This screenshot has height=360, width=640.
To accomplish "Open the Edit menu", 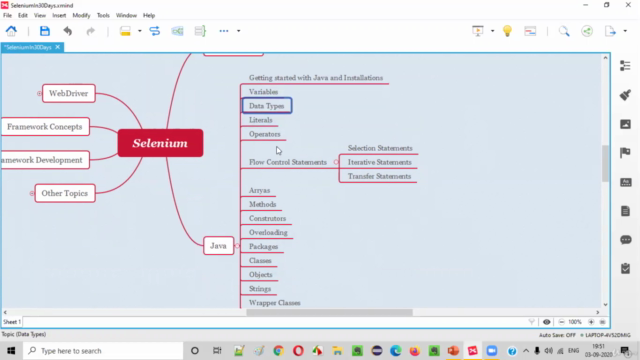I will click(x=22, y=16).
